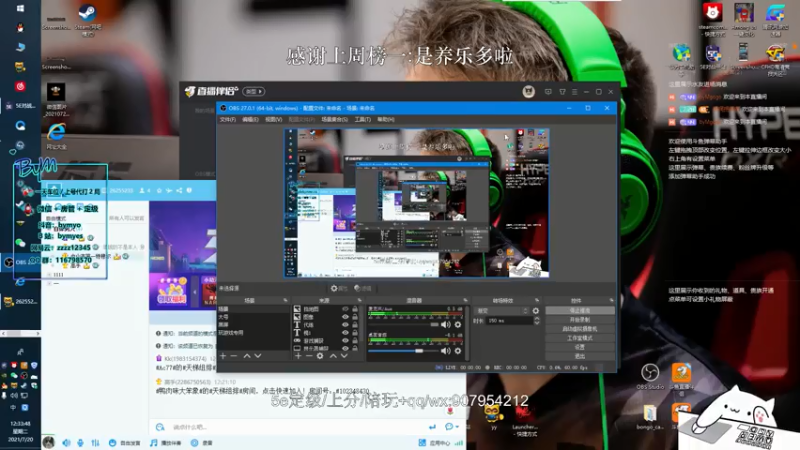800x450 pixels.
Task: Open 麦克风/Aux audio settings gear
Action: 458,324
